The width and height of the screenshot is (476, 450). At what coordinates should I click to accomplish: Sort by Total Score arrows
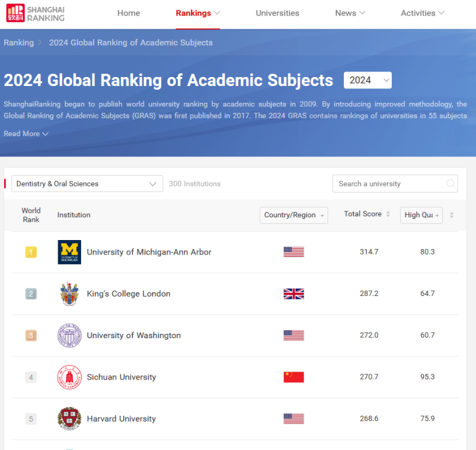[x=388, y=214]
